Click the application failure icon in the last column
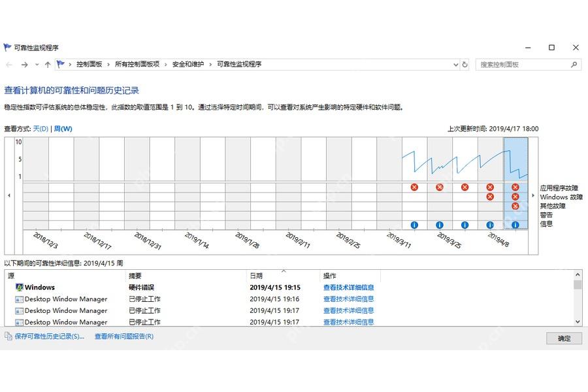Viewport: 588px width, 392px height. click(515, 188)
